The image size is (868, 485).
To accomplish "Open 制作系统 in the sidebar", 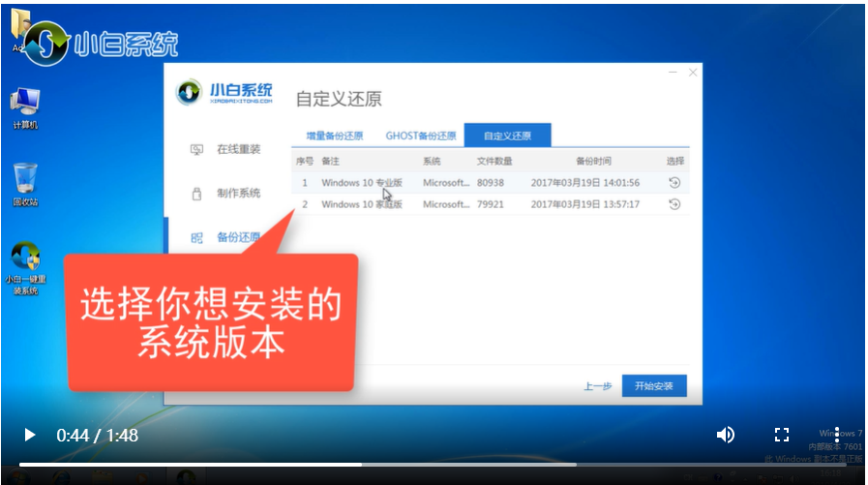I will (x=238, y=194).
